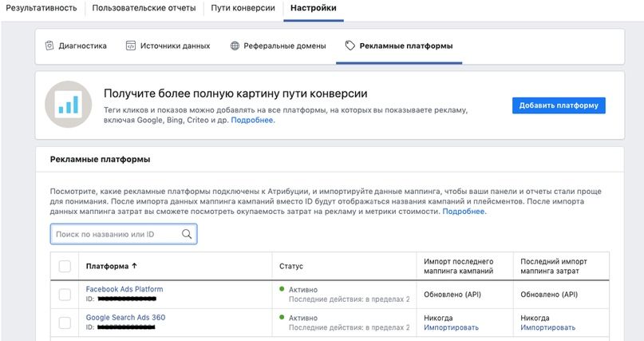Sort by the Платформа column header

click(107, 266)
